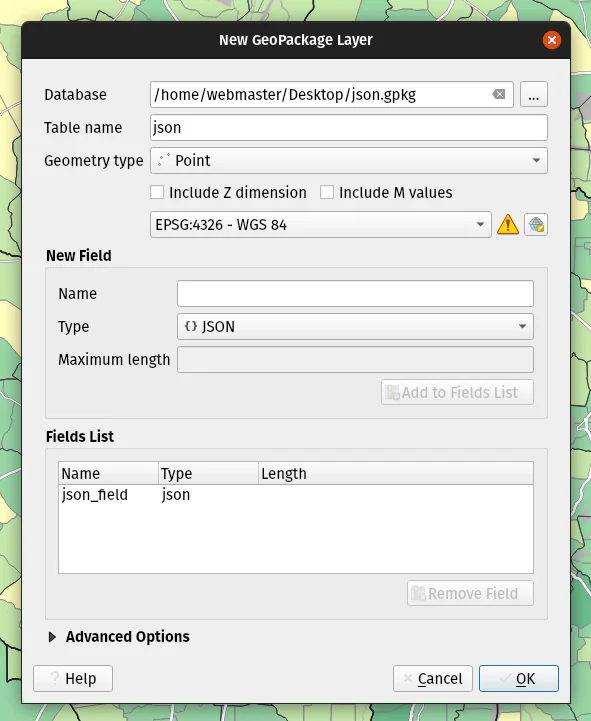Image resolution: width=591 pixels, height=721 pixels.
Task: Click the curly braces JSON type icon
Action: coord(191,326)
